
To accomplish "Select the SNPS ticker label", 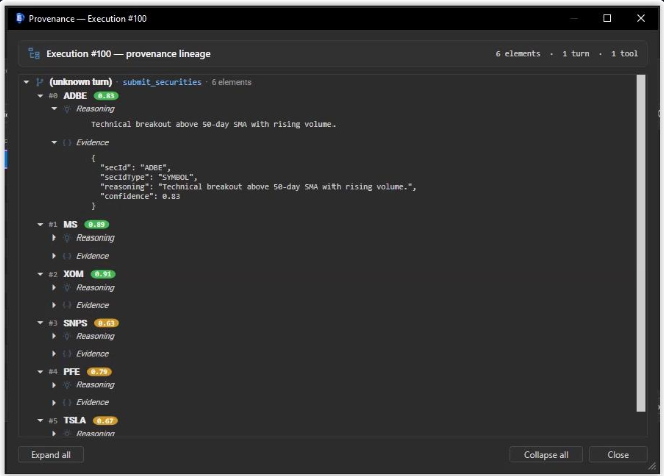I will point(75,323).
